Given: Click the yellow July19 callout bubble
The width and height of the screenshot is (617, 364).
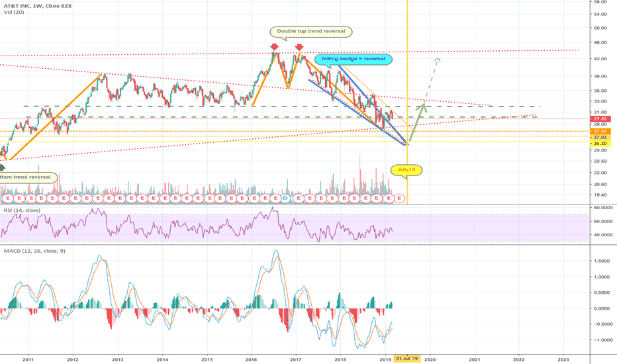Looking at the screenshot, I should 406,170.
